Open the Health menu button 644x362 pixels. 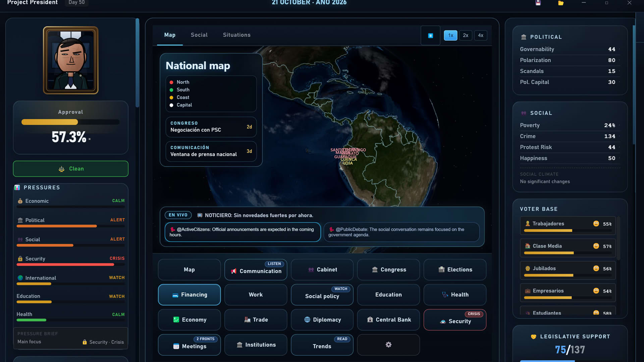pos(455,295)
